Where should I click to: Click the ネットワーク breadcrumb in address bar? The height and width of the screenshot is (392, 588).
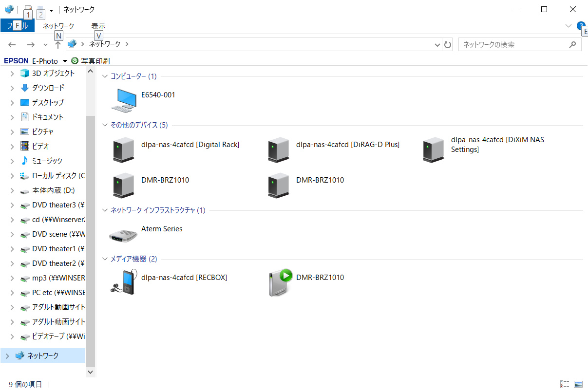pos(105,44)
